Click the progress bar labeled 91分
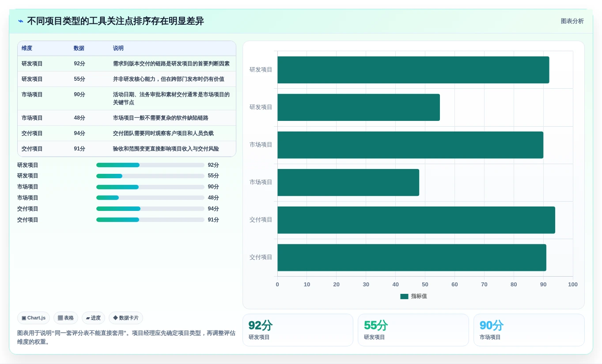602x364 pixels. click(x=150, y=220)
